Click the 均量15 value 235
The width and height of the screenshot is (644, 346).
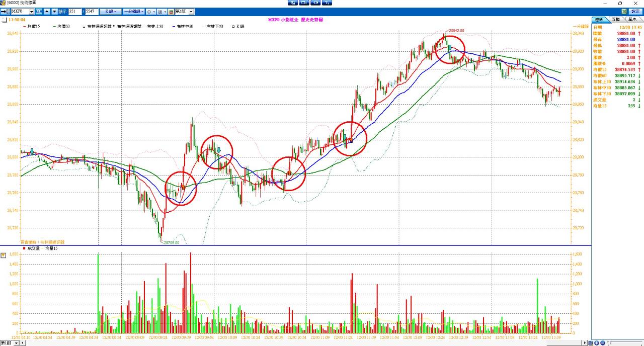(631, 106)
